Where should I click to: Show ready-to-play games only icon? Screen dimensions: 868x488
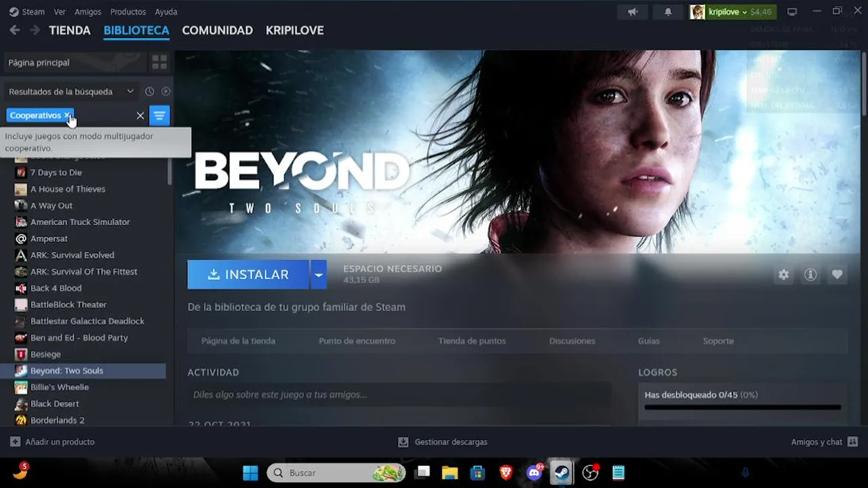(x=165, y=91)
